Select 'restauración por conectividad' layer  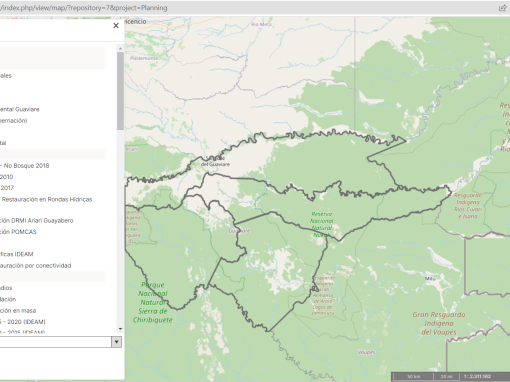tap(36, 266)
